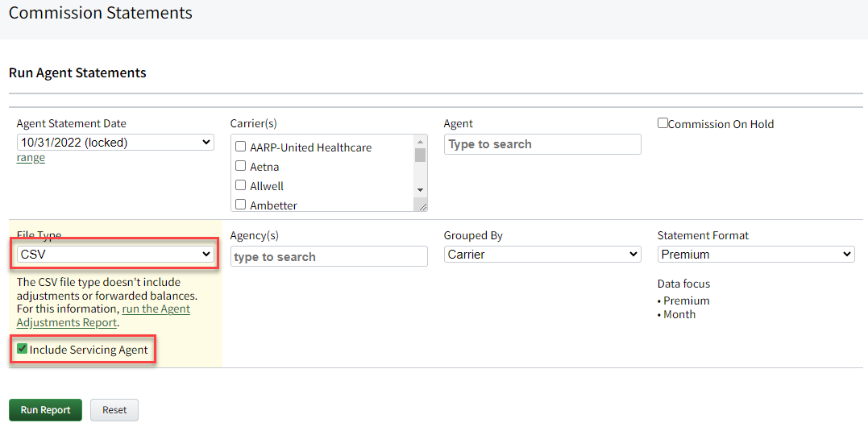868x427 pixels.
Task: Click the carrier list scroll up arrow
Action: pos(420,140)
